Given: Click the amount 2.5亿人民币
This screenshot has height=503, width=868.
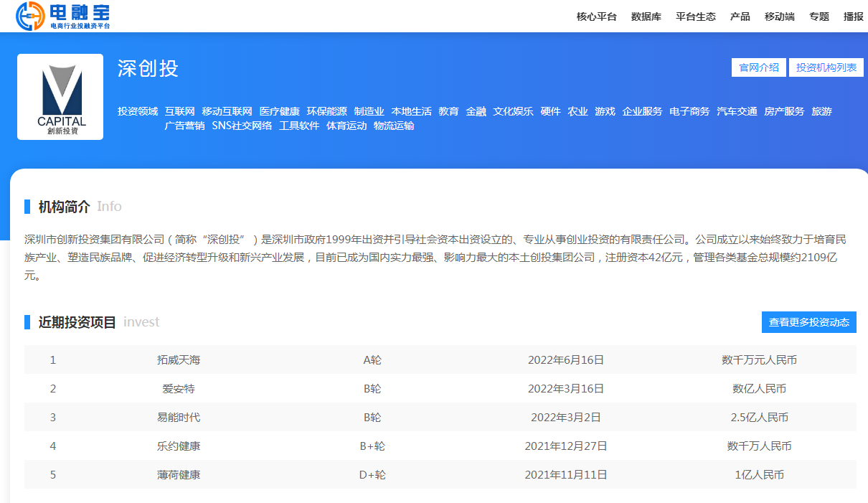Looking at the screenshot, I should [760, 417].
